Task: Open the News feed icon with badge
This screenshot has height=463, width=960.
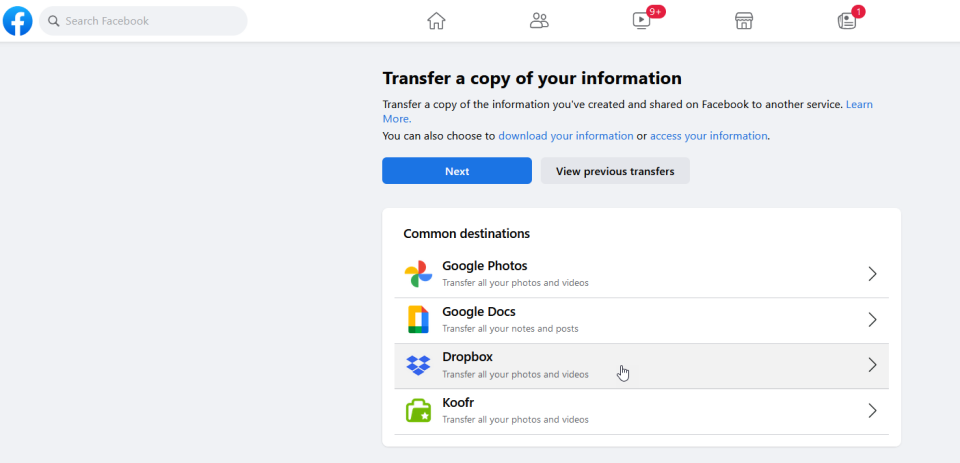Action: pos(847,21)
